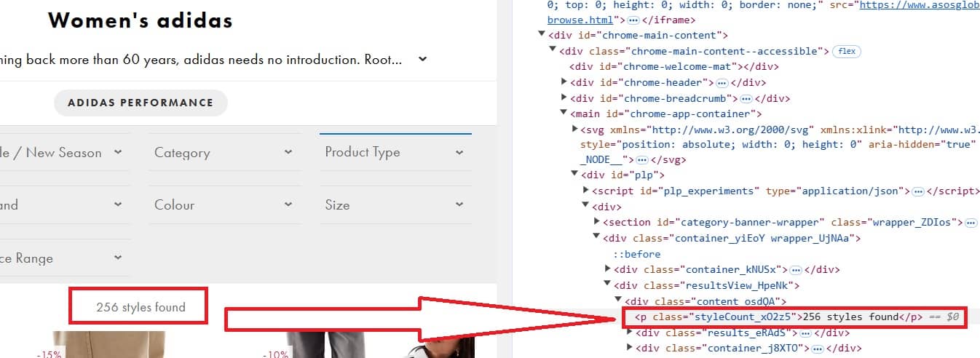The image size is (980, 358).
Task: Click the '256 styles found' text on page
Action: point(141,308)
